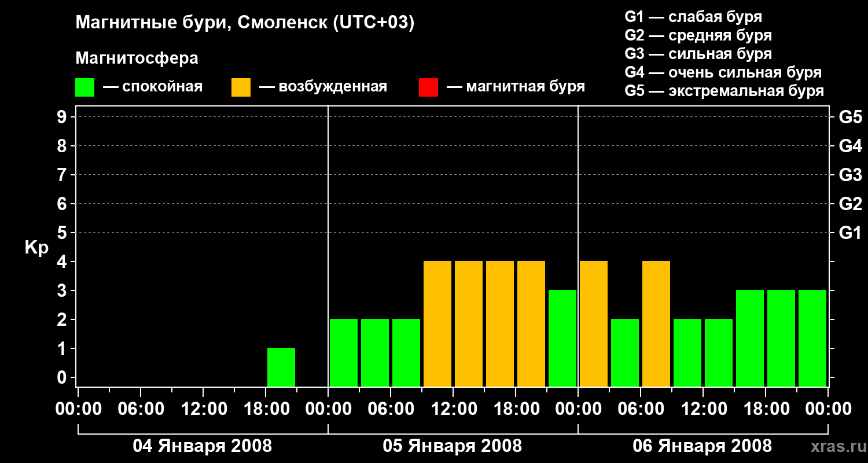The width and height of the screenshot is (868, 463).
Task: Click the 05 Января 03:00–06:00 green bar
Action: click(375, 352)
